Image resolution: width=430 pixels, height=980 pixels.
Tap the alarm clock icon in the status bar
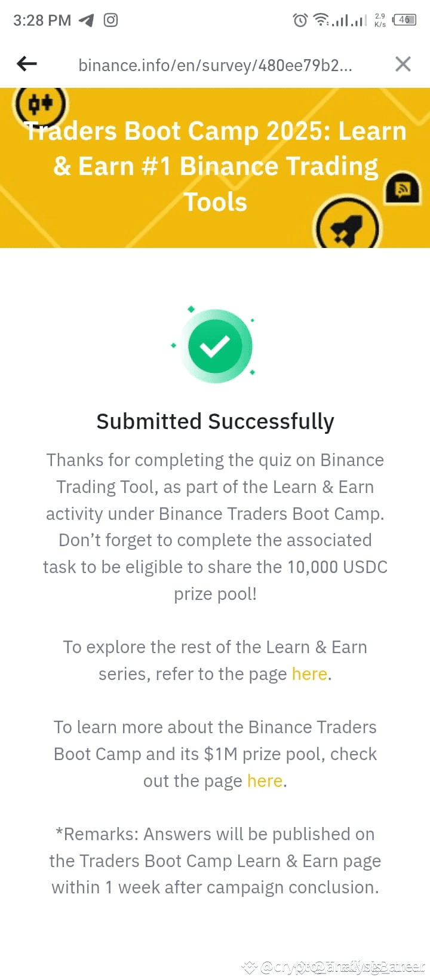point(299,20)
